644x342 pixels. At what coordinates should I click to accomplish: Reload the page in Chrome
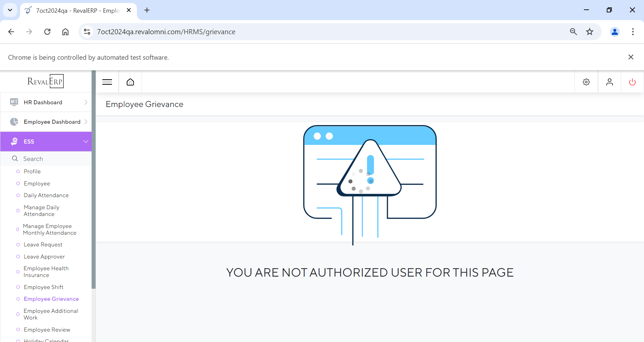tap(47, 32)
